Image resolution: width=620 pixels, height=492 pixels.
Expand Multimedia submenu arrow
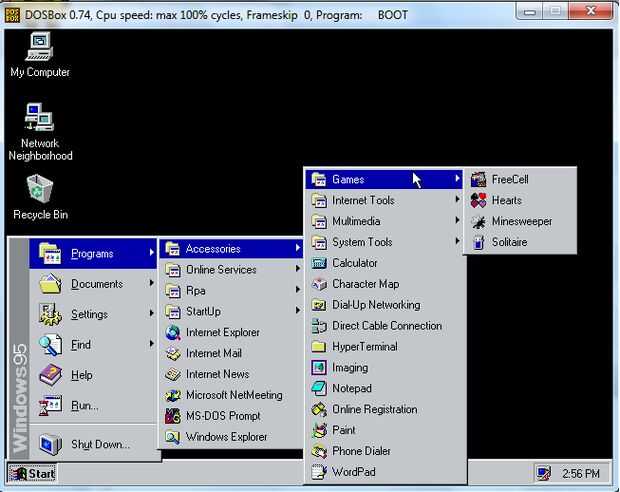pos(457,220)
